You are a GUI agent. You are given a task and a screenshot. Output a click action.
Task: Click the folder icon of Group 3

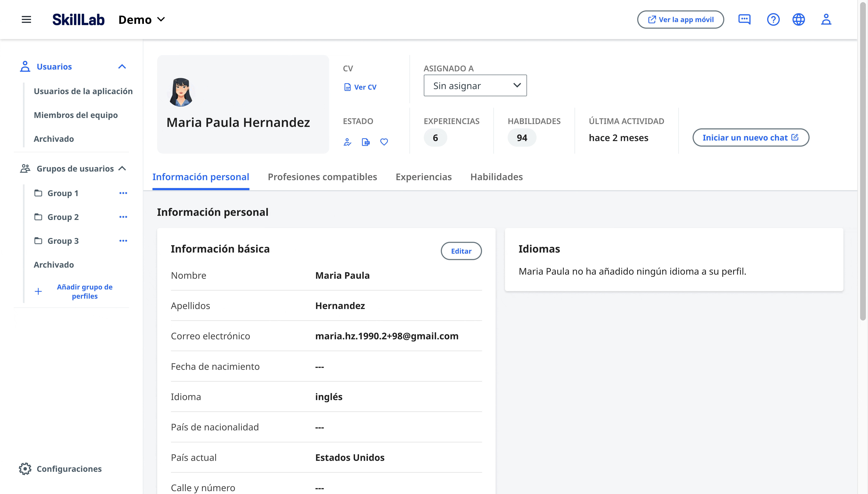[38, 241]
